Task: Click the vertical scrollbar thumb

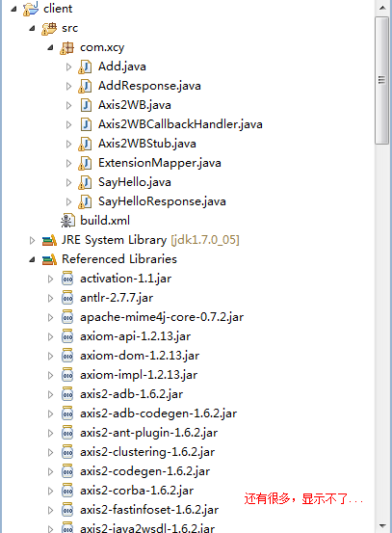Action: 382,81
